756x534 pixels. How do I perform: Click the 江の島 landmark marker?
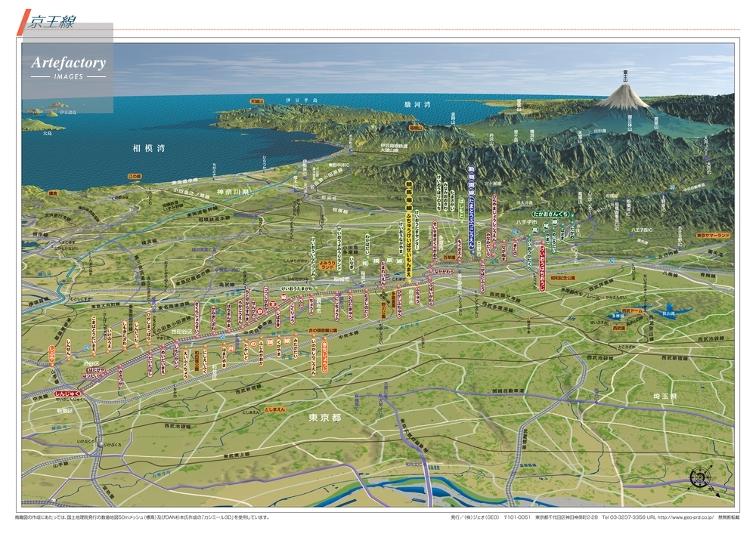coord(135,176)
